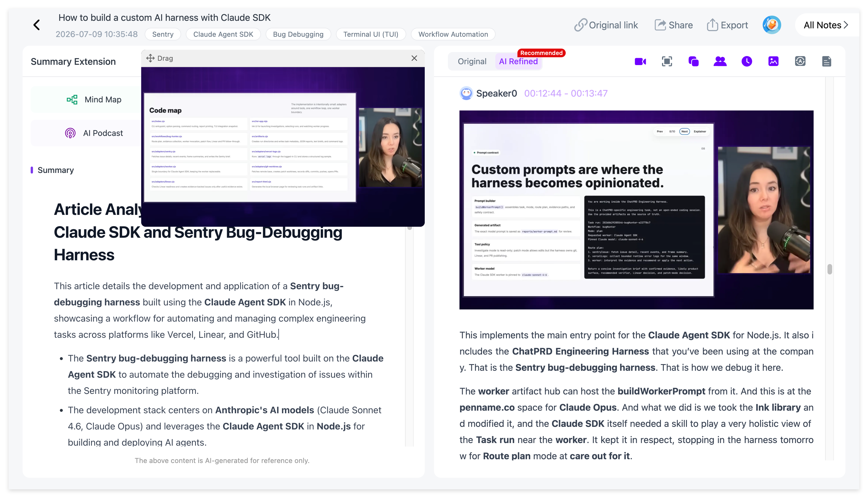Click the Share button
This screenshot has width=868, height=498.
click(x=673, y=25)
